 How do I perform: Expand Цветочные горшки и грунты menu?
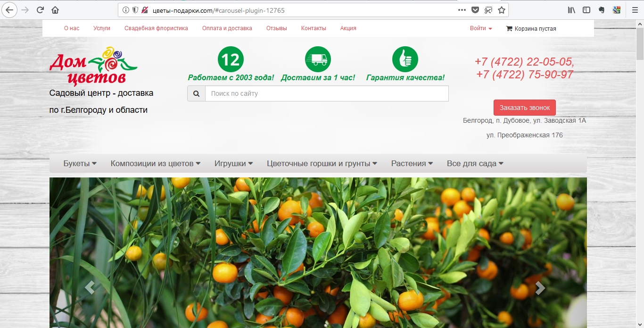pos(322,163)
